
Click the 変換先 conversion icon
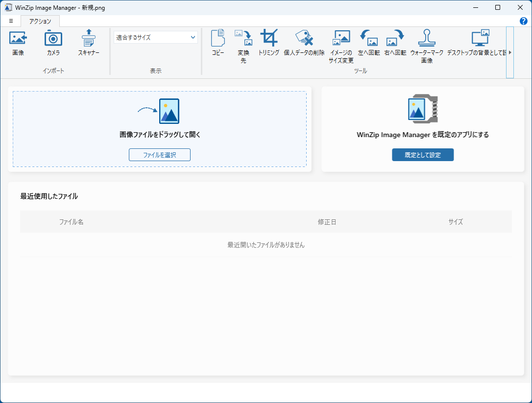tap(243, 43)
